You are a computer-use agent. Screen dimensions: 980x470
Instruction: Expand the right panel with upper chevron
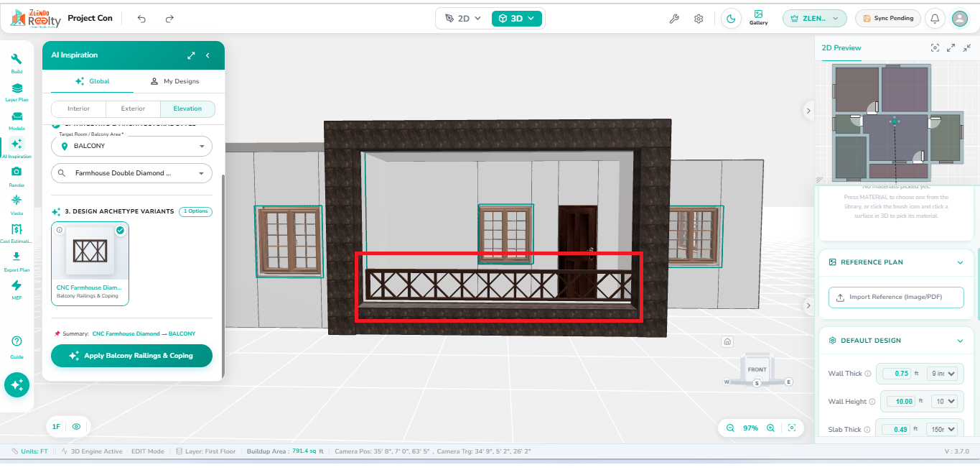coord(808,111)
